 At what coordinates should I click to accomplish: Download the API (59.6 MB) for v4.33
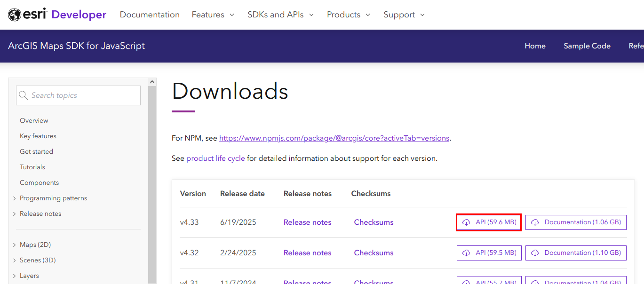coord(489,222)
